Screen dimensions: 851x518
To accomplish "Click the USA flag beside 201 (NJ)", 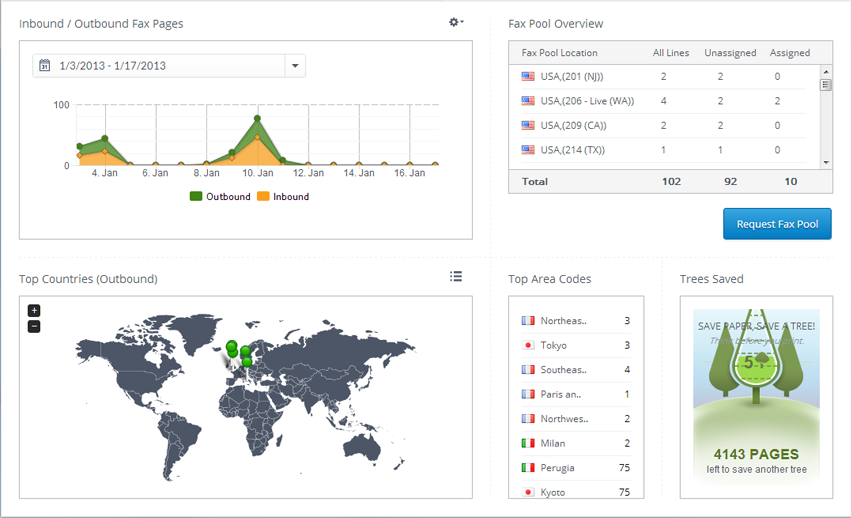I will tap(528, 77).
